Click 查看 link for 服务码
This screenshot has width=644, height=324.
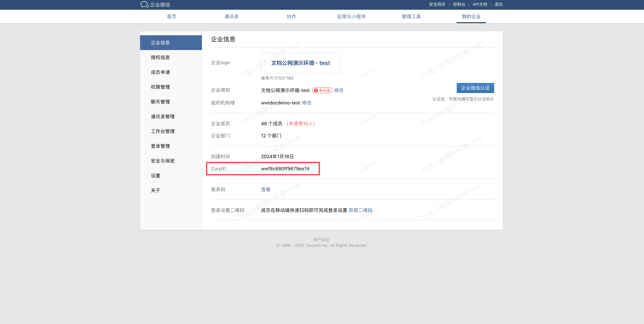pos(266,189)
